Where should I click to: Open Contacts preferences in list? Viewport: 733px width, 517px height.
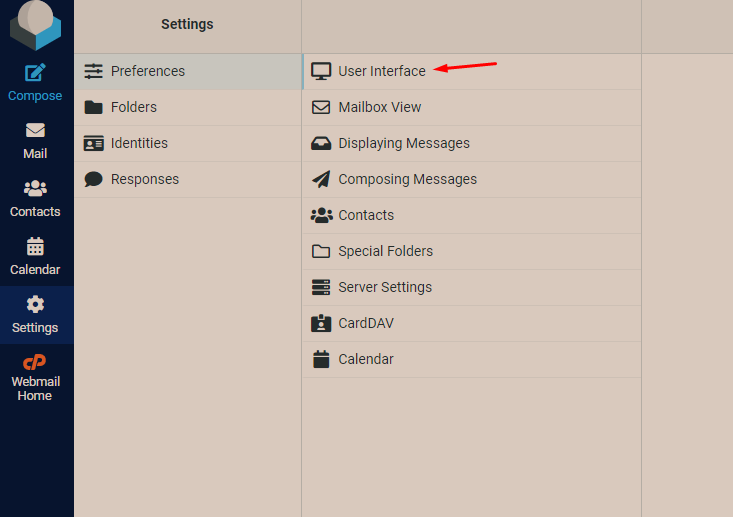tap(366, 215)
